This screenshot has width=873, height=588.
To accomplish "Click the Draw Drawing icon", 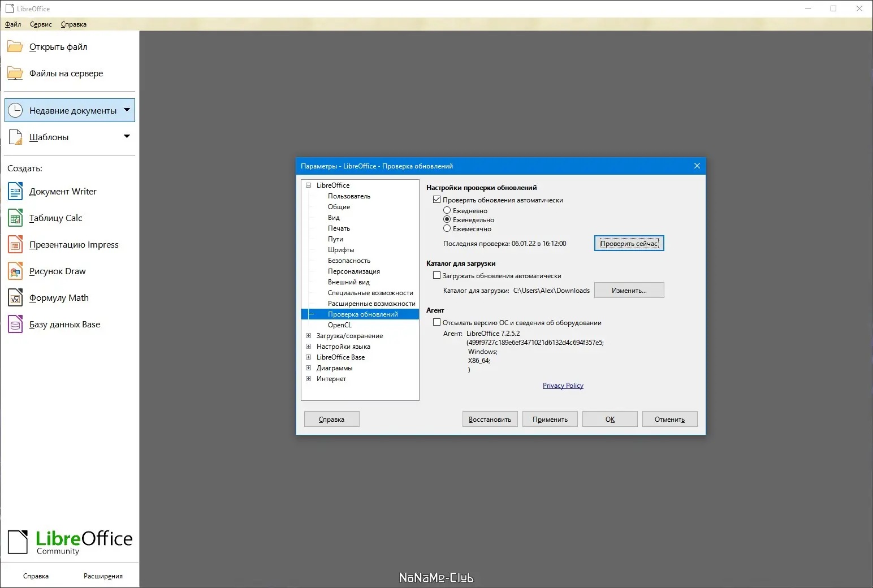I will click(x=15, y=271).
